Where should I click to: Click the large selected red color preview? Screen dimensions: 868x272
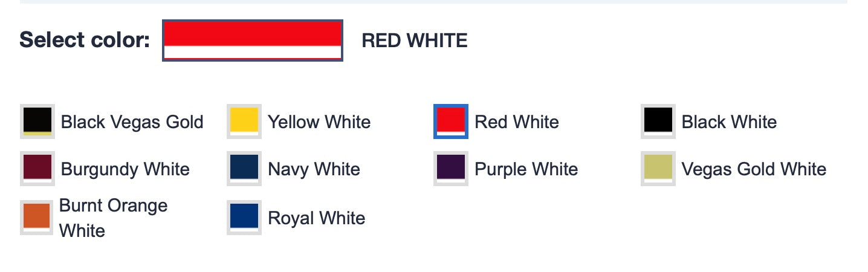pyautogui.click(x=253, y=40)
